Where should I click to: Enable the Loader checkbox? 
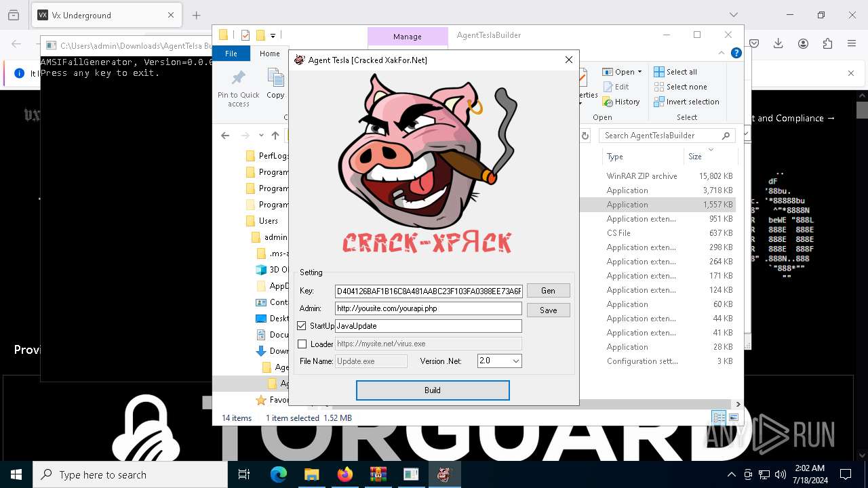point(302,344)
